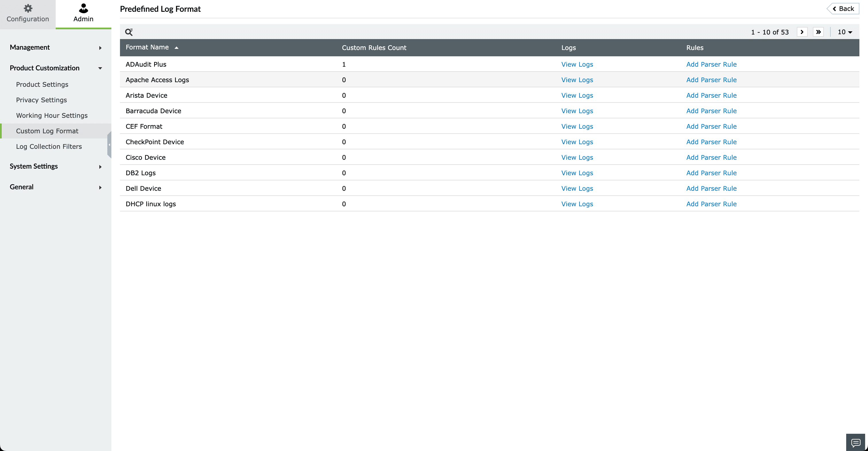Collapse the left sidebar panel handle
This screenshot has height=451, width=868.
click(x=109, y=145)
